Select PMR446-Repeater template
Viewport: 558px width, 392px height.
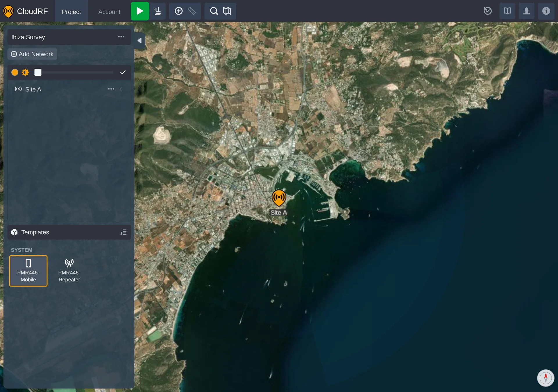tap(69, 271)
